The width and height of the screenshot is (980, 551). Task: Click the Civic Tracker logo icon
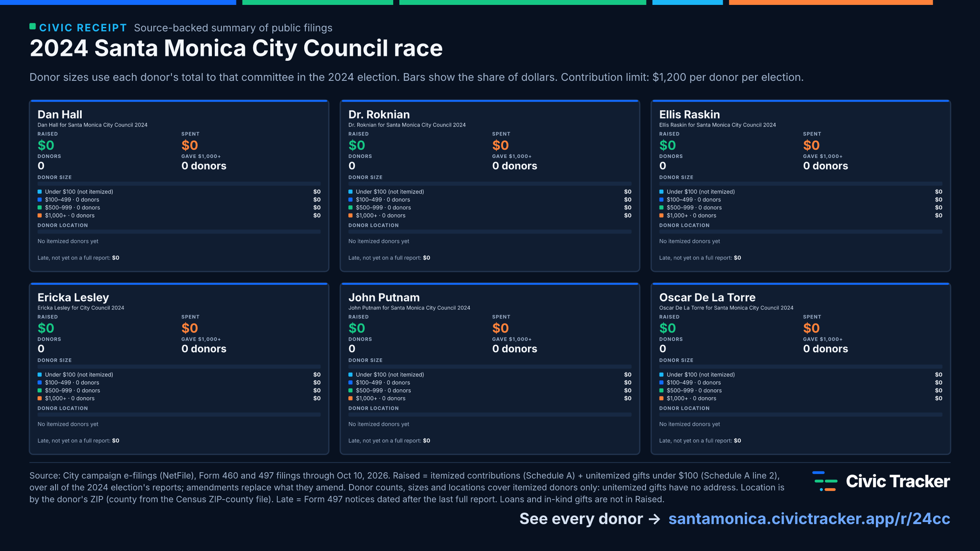824,481
